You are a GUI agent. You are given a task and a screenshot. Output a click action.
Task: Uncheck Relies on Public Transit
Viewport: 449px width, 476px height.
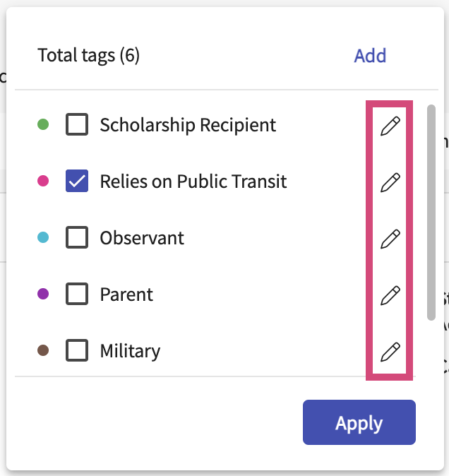tap(77, 182)
